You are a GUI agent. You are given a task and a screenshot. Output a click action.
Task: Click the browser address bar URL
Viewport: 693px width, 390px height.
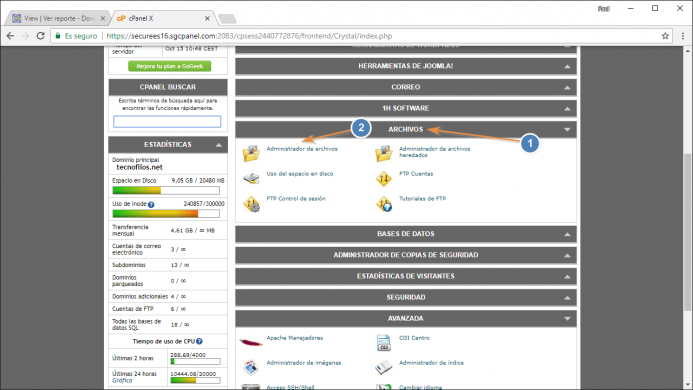(249, 36)
